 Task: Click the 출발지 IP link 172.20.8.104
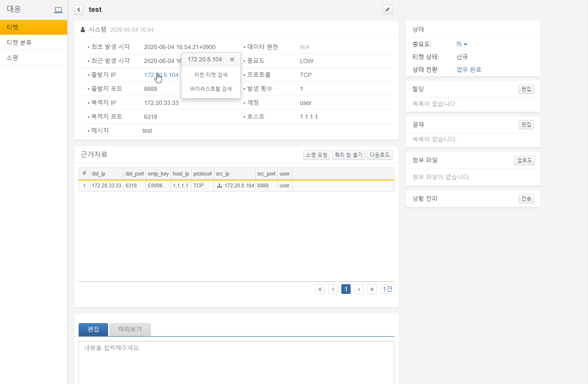(161, 75)
